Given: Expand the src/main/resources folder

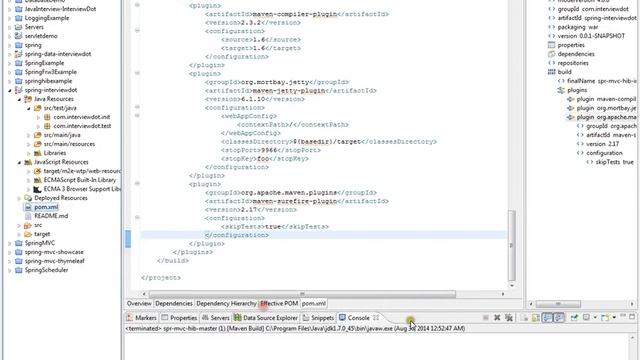Looking at the screenshot, I should [x=29, y=144].
